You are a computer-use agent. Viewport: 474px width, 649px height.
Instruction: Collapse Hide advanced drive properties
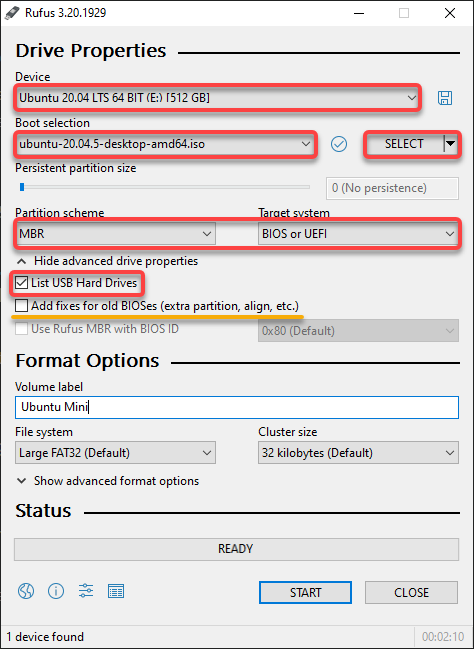pos(107,261)
